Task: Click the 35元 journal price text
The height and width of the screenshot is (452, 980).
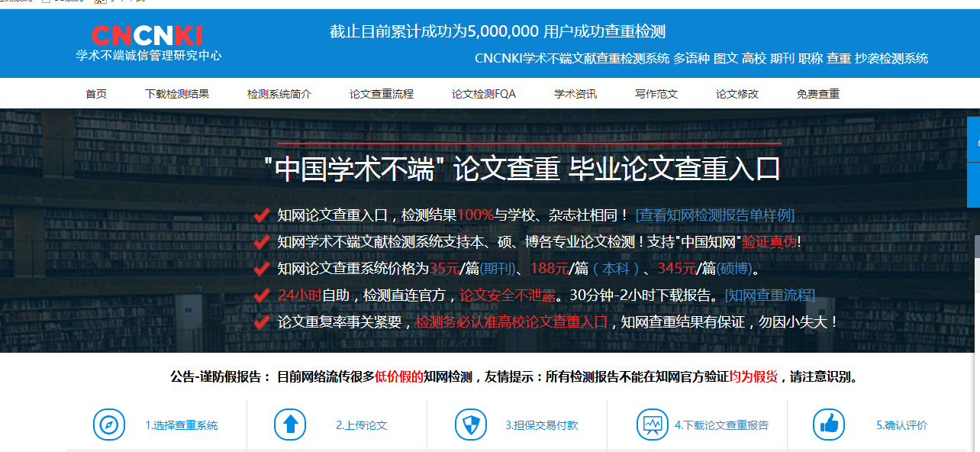Action: [444, 269]
